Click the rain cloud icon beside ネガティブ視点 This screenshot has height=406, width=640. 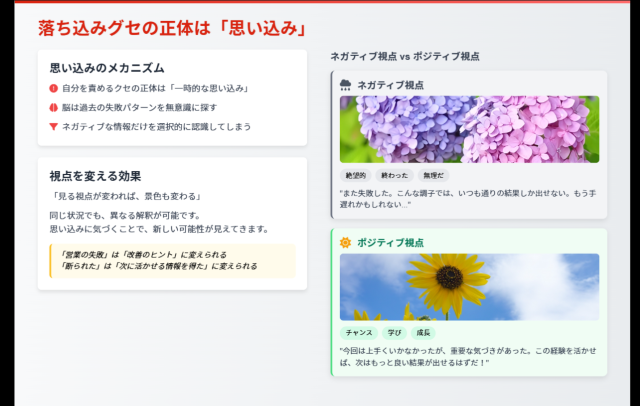click(345, 85)
